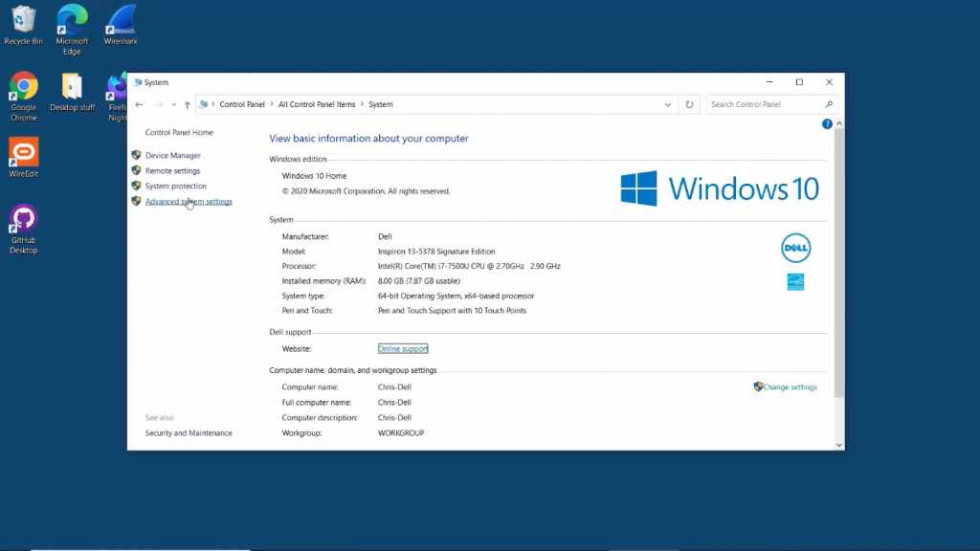Open the Desktop stuff folder
The height and width of the screenshot is (551, 980).
tap(73, 92)
